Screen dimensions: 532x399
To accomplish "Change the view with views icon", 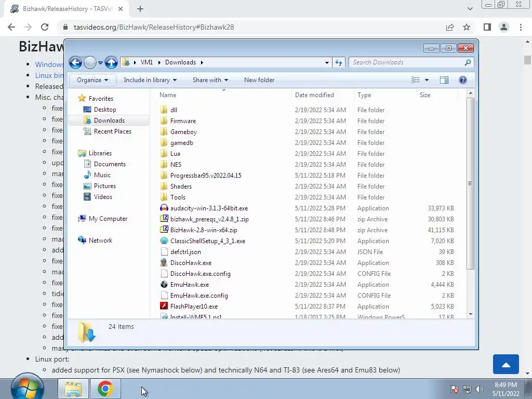I will click(415, 80).
